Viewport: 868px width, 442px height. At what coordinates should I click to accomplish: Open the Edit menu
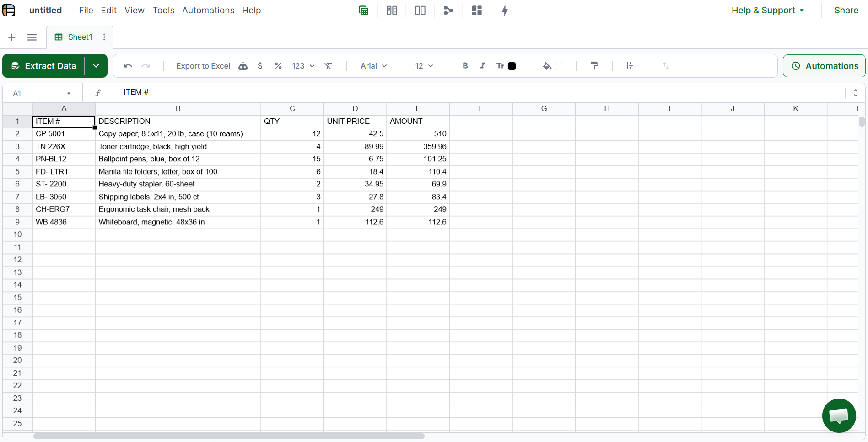click(x=109, y=10)
